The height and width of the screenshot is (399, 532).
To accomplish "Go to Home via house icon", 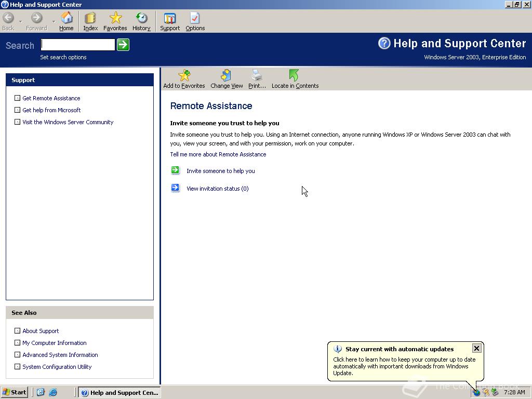I will [x=66, y=18].
